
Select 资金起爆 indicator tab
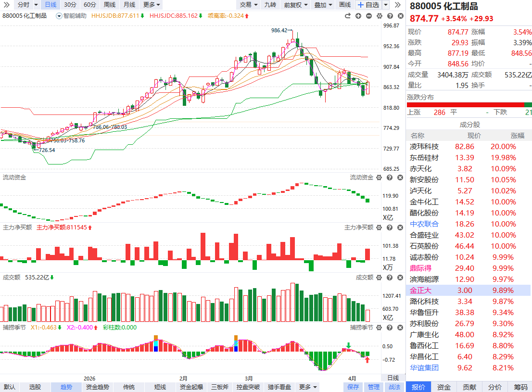(191, 387)
